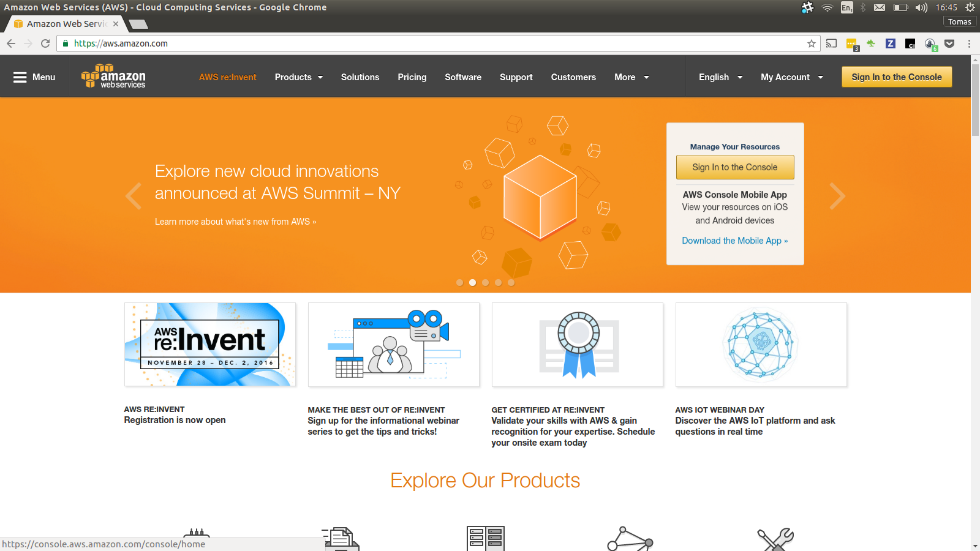The width and height of the screenshot is (980, 551).
Task: Expand the More dropdown
Action: [631, 77]
